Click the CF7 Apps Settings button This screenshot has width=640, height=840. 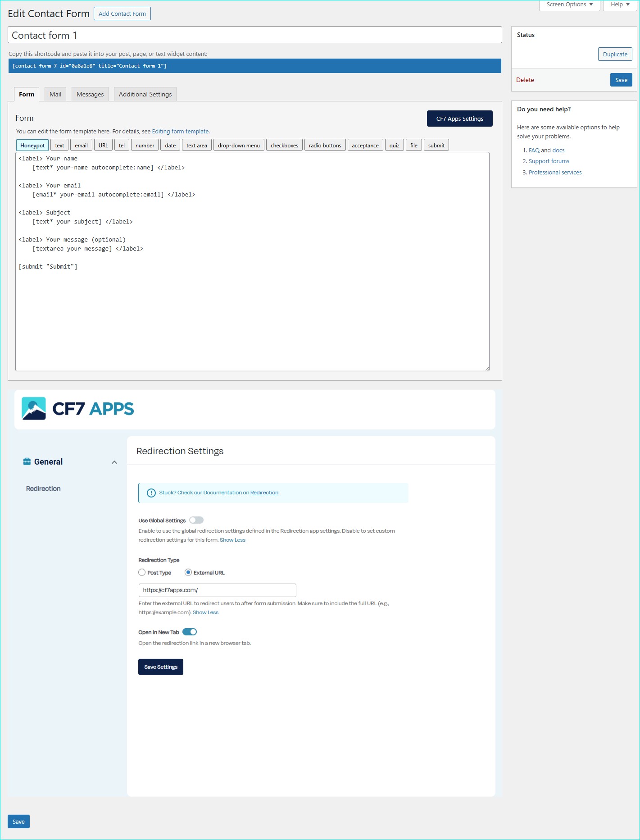460,119
